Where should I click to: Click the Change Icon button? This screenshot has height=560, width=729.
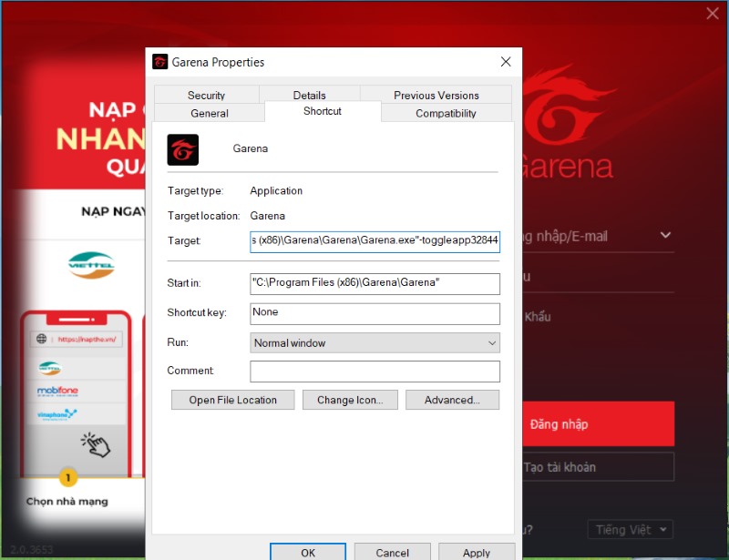(x=350, y=400)
